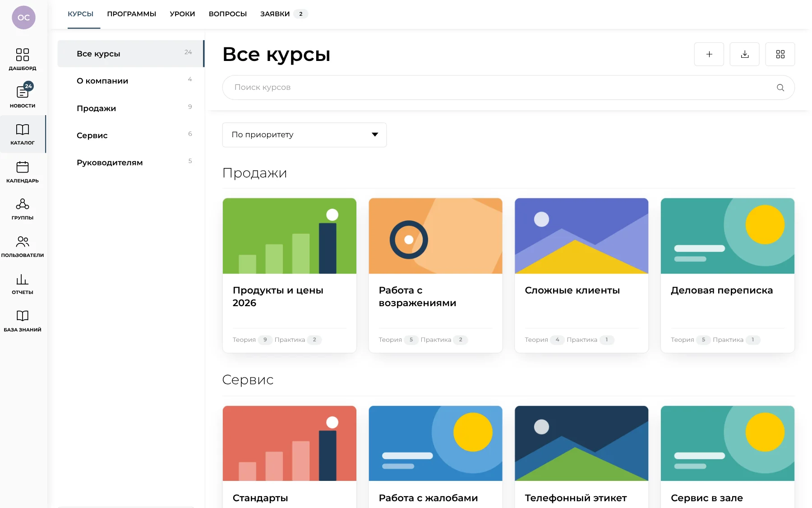Click the Деловая переписка title
The width and height of the screenshot is (812, 508).
click(x=722, y=290)
